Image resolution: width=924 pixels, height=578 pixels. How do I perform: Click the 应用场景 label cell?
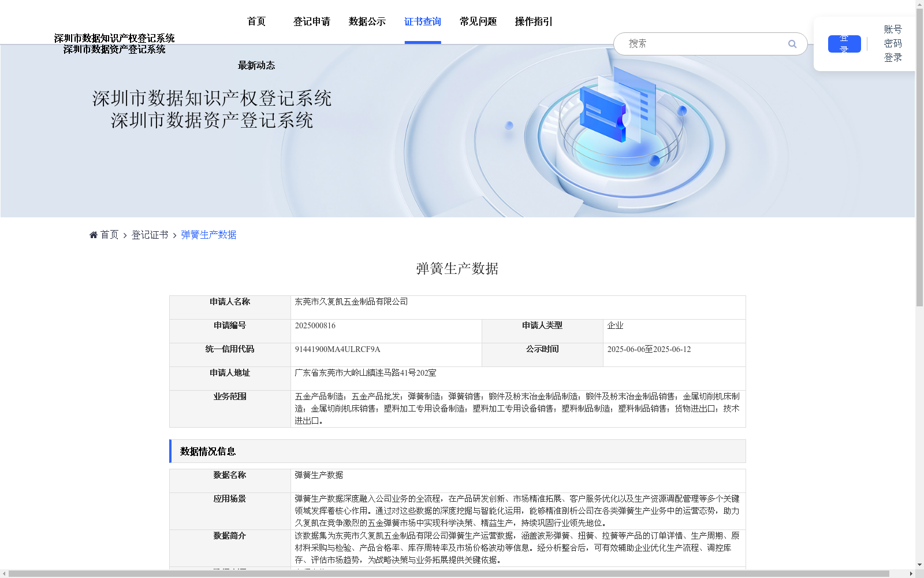(x=230, y=511)
